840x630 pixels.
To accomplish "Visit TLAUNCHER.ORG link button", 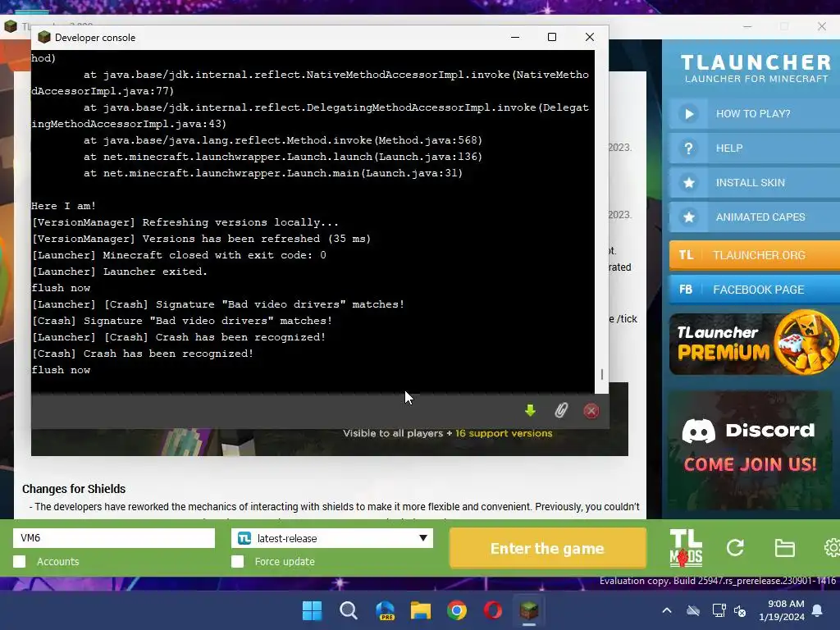I will coord(755,255).
